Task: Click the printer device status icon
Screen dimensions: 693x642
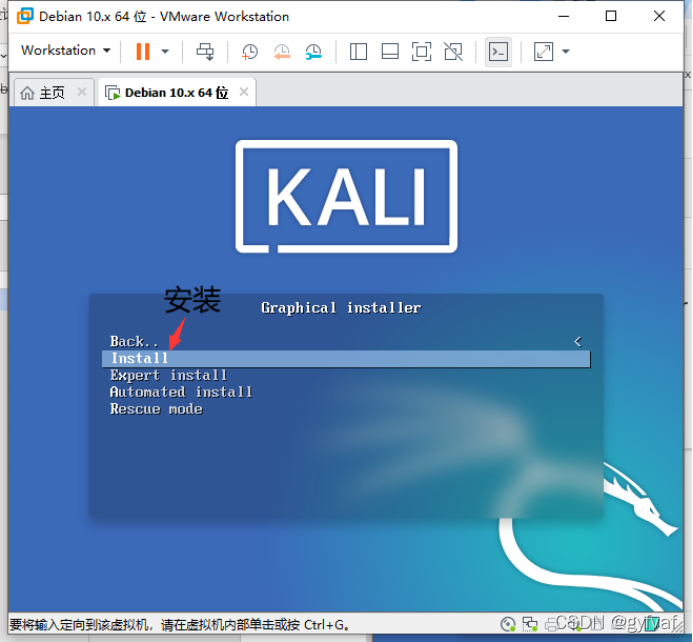Action: click(551, 624)
